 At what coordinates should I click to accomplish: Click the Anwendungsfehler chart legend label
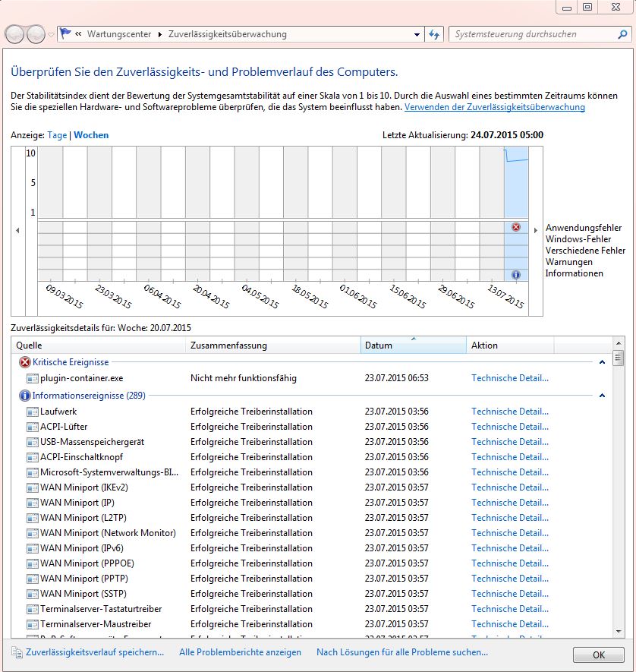[584, 228]
